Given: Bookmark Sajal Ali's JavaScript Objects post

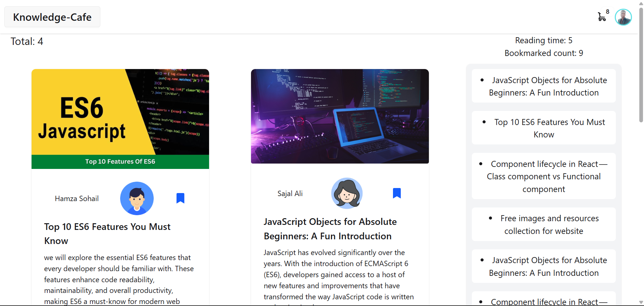Looking at the screenshot, I should 397,193.
